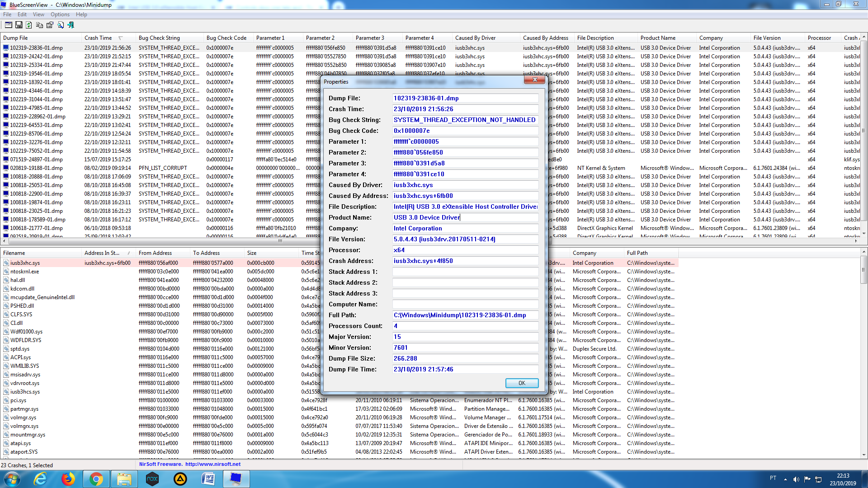Click the volume speaker tray icon
Image resolution: width=868 pixels, height=488 pixels.
797,479
